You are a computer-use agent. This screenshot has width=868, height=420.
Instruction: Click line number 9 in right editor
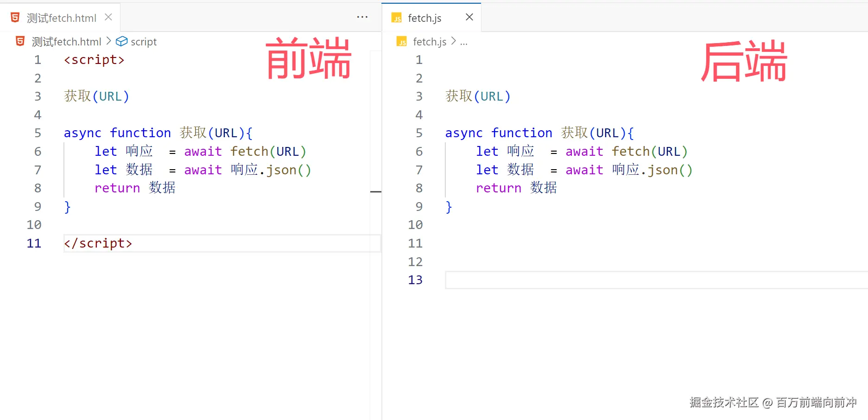[x=419, y=207]
